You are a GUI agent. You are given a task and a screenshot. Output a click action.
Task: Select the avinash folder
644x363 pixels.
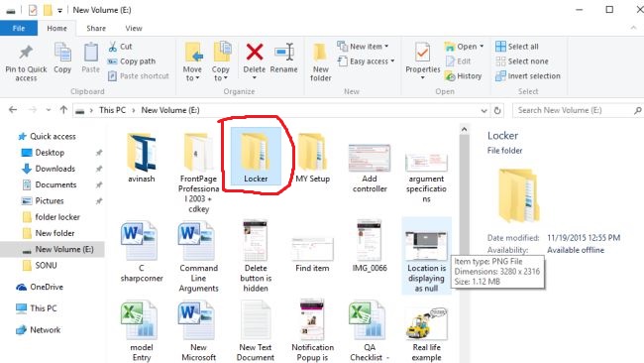point(142,158)
